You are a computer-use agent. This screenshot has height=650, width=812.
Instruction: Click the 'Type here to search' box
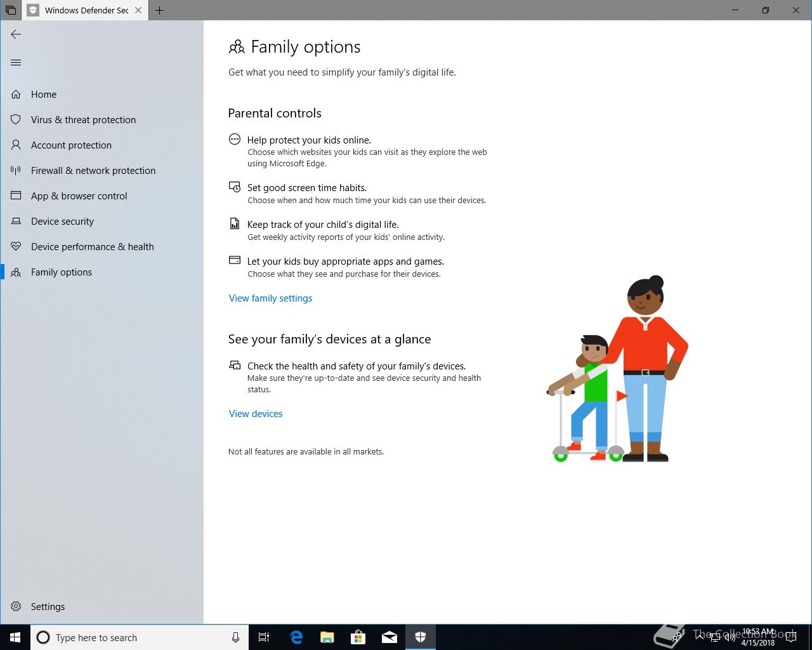[140, 637]
